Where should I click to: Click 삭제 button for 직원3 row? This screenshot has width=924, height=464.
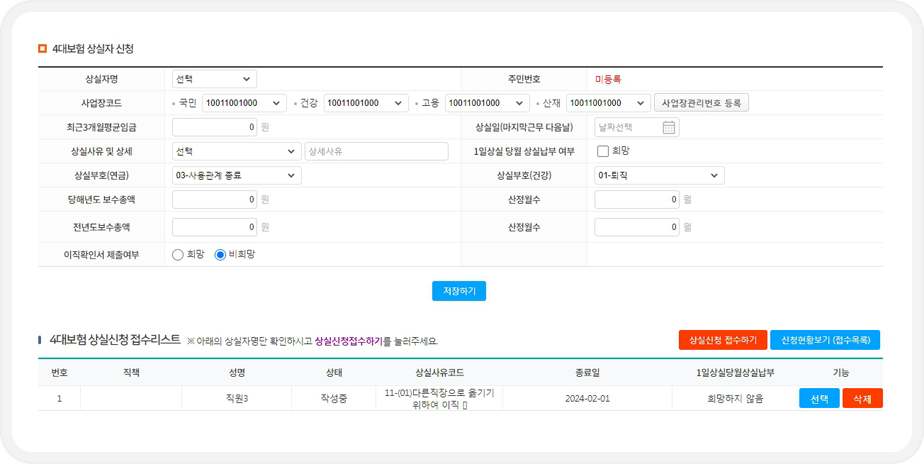click(x=863, y=399)
